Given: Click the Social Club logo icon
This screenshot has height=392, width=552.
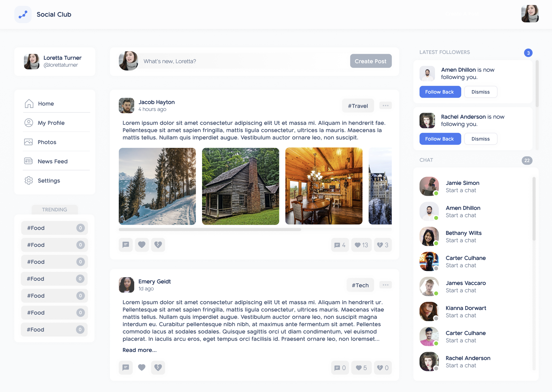Looking at the screenshot, I should tap(23, 15).
